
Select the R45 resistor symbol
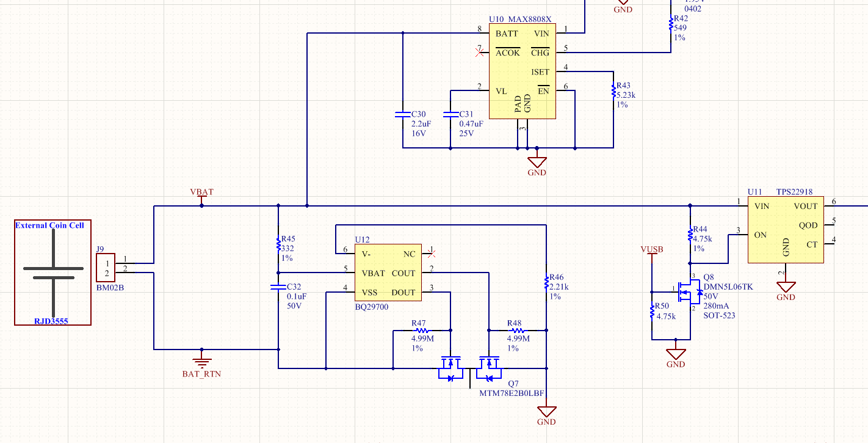(278, 244)
